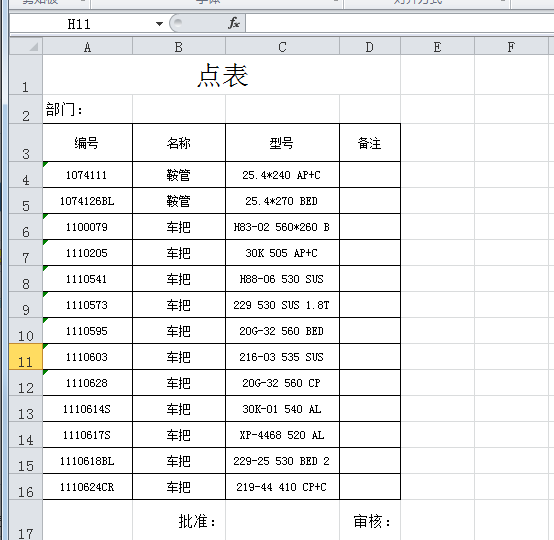Click inside the formula bar
Screen dimensions: 554x540
[399, 23]
